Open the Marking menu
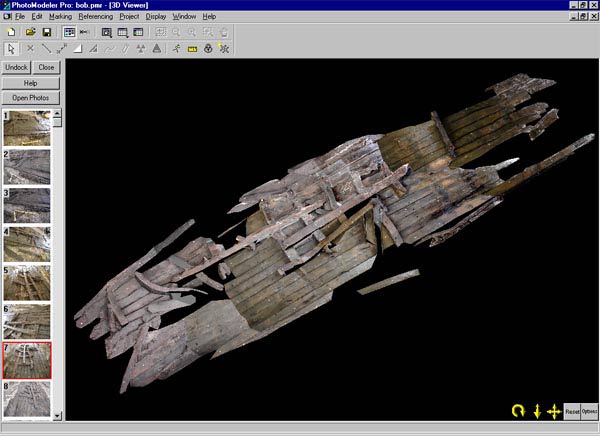The image size is (600, 436). pyautogui.click(x=60, y=16)
